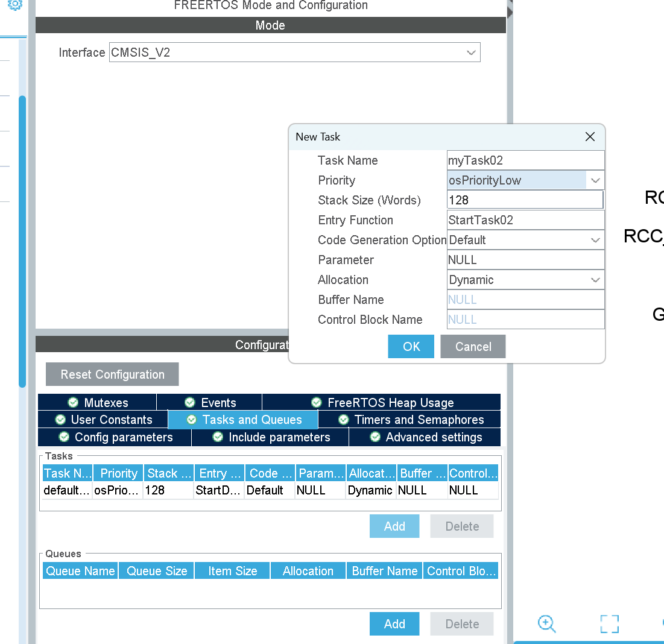The height and width of the screenshot is (644, 664).
Task: Open the Advanced settings tab
Action: tap(425, 437)
